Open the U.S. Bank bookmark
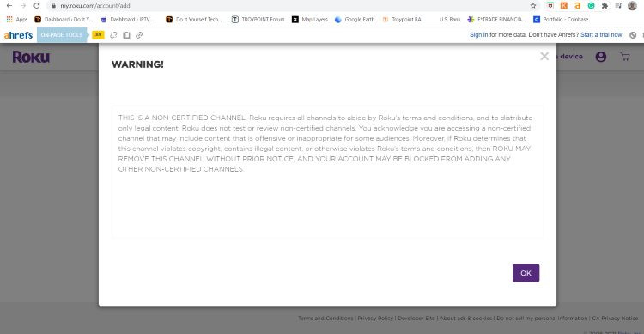 (x=450, y=19)
